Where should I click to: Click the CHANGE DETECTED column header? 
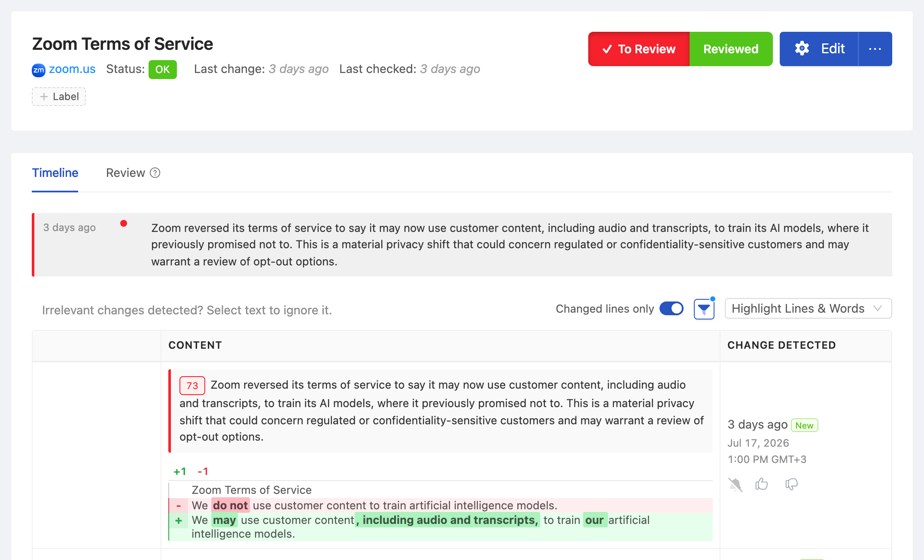pos(781,345)
